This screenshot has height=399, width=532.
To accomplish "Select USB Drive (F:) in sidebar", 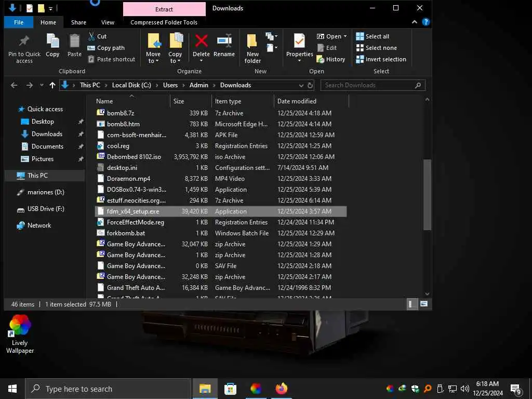I will (x=46, y=209).
